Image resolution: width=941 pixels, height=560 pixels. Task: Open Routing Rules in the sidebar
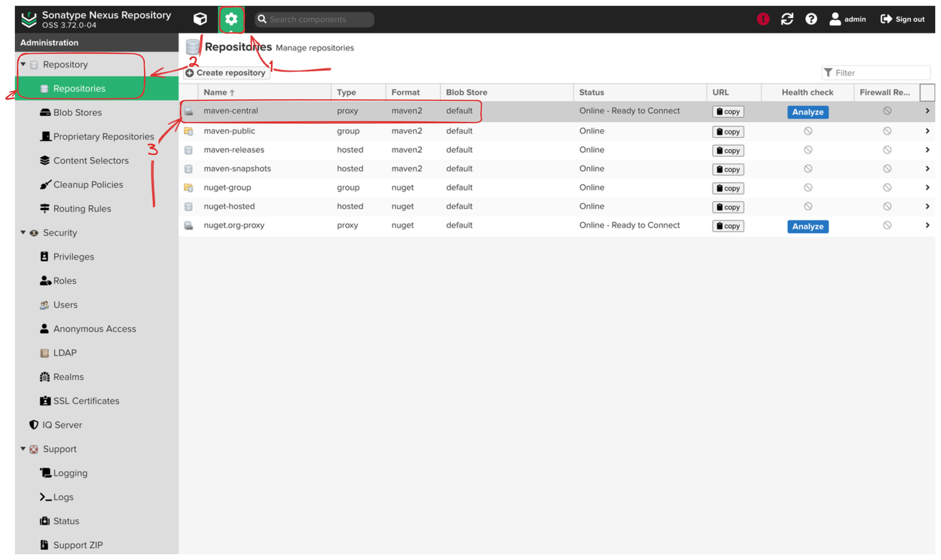(97, 208)
